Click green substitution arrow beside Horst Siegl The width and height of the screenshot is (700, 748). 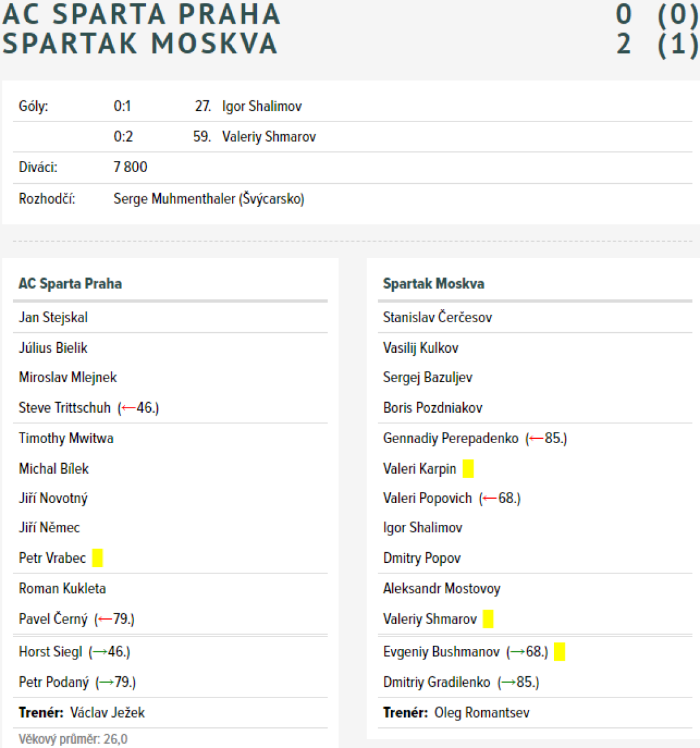click(100, 652)
